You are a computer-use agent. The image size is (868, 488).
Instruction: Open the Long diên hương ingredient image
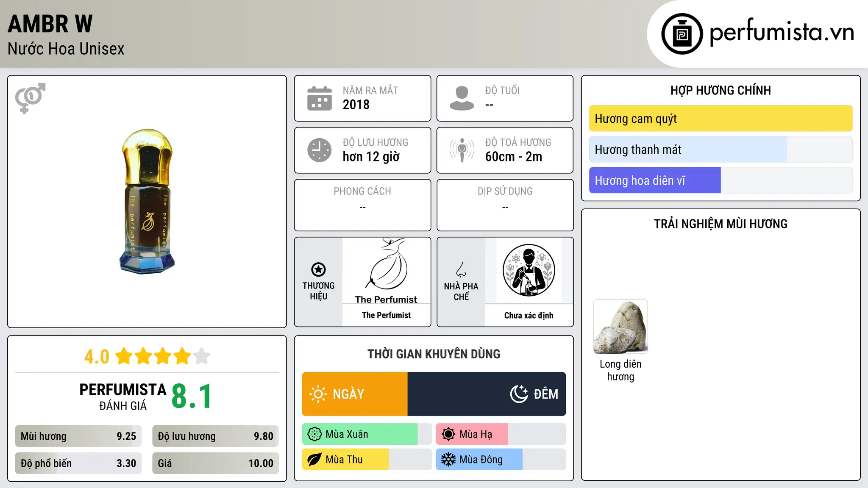(620, 327)
